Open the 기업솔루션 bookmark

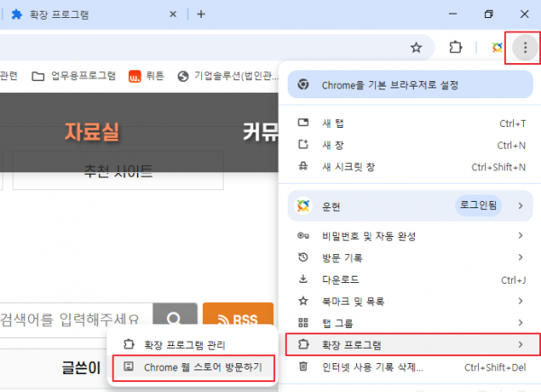pyautogui.click(x=228, y=76)
